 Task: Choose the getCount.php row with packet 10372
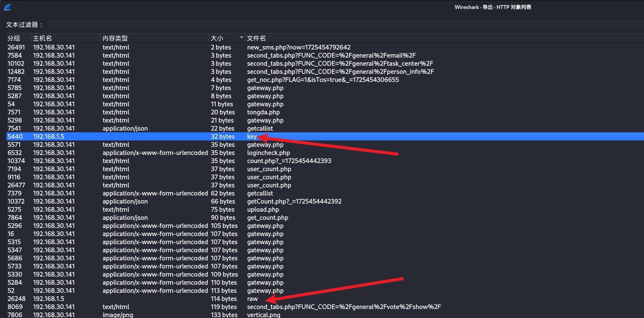pyautogui.click(x=294, y=201)
